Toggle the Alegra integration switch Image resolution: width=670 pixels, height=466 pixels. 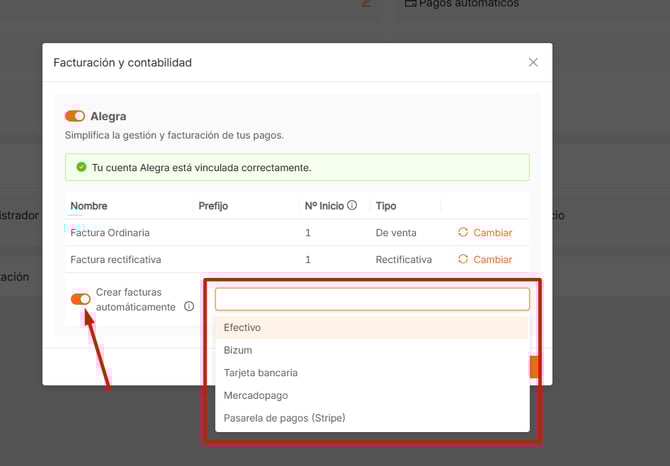[75, 116]
